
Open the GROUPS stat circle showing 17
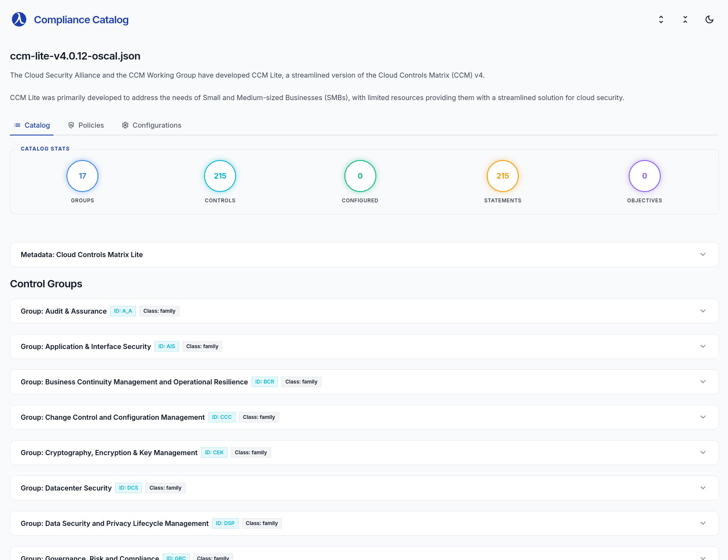tap(82, 176)
